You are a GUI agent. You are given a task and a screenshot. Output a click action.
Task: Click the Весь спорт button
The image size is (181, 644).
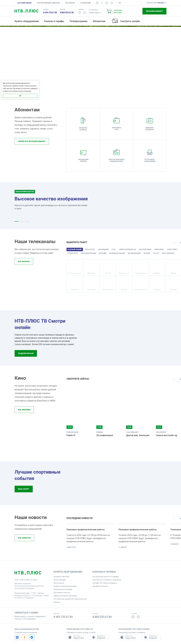[x=23, y=489]
